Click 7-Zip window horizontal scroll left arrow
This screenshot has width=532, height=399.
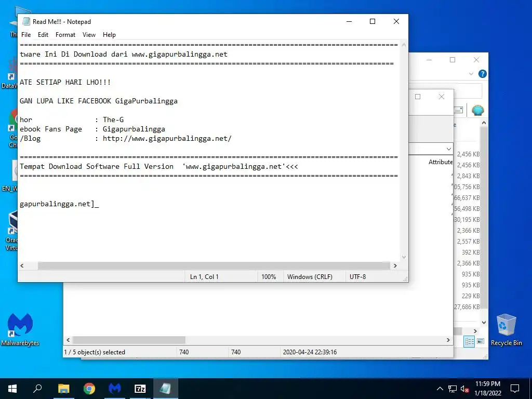click(68, 340)
